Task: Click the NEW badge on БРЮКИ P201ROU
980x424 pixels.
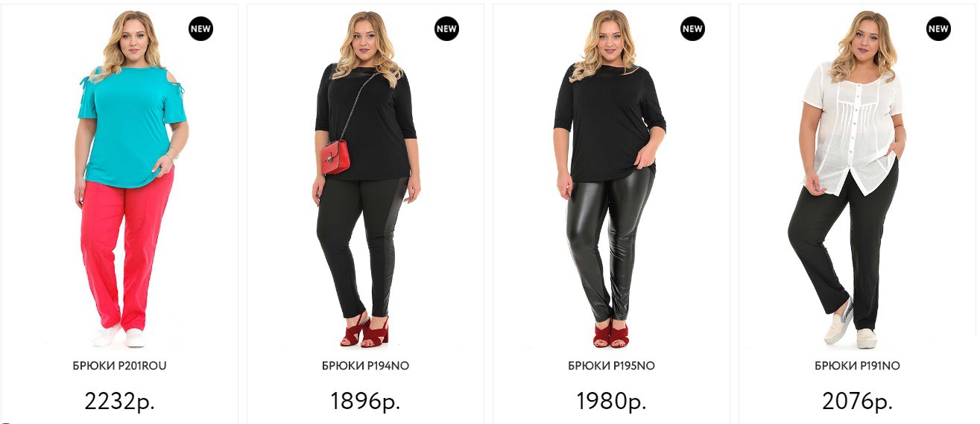Action: coord(200,29)
